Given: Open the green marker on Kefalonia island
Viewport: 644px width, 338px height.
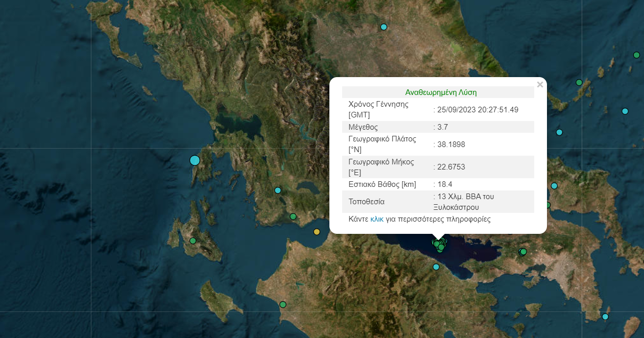Looking at the screenshot, I should (193, 240).
